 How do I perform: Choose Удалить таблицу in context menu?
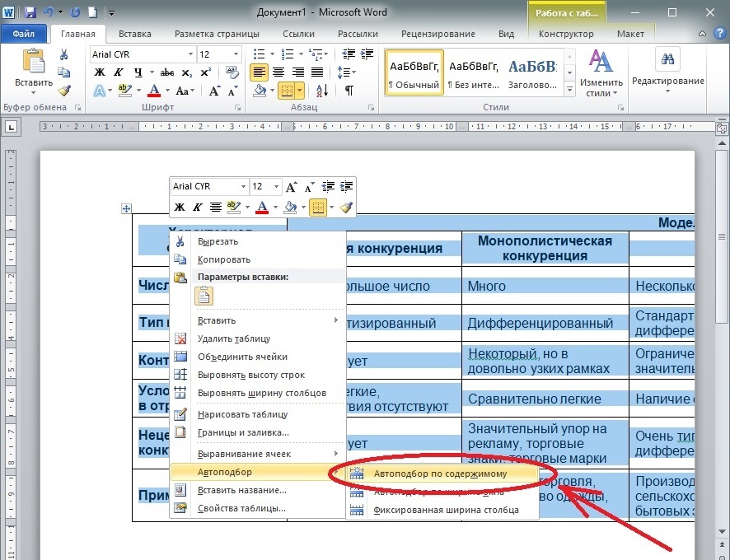point(259,338)
